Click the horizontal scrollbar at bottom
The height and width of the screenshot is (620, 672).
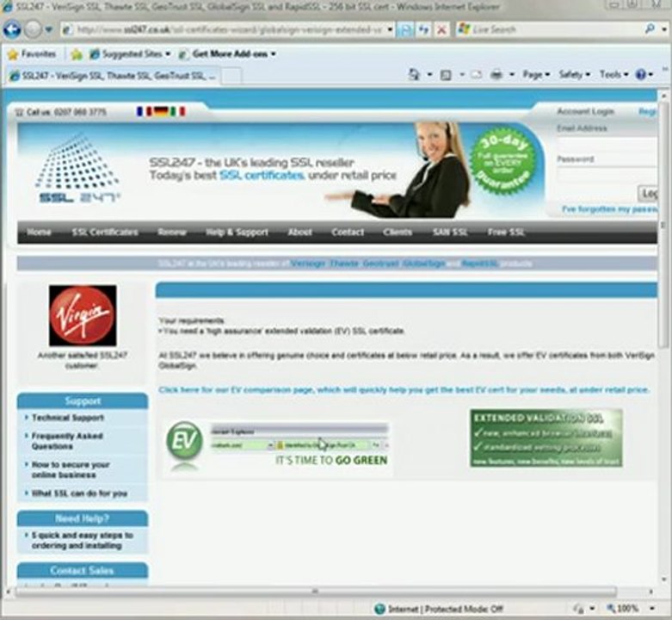tap(315, 592)
